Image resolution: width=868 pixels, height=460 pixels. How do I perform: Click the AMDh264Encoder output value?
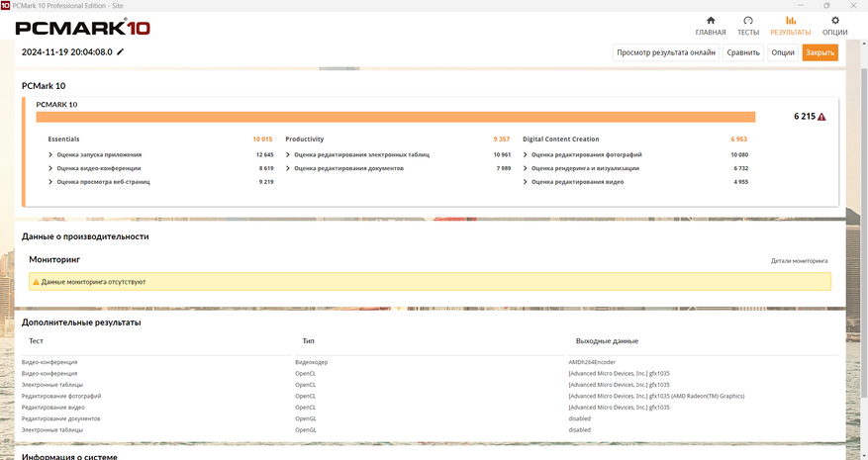(592, 363)
